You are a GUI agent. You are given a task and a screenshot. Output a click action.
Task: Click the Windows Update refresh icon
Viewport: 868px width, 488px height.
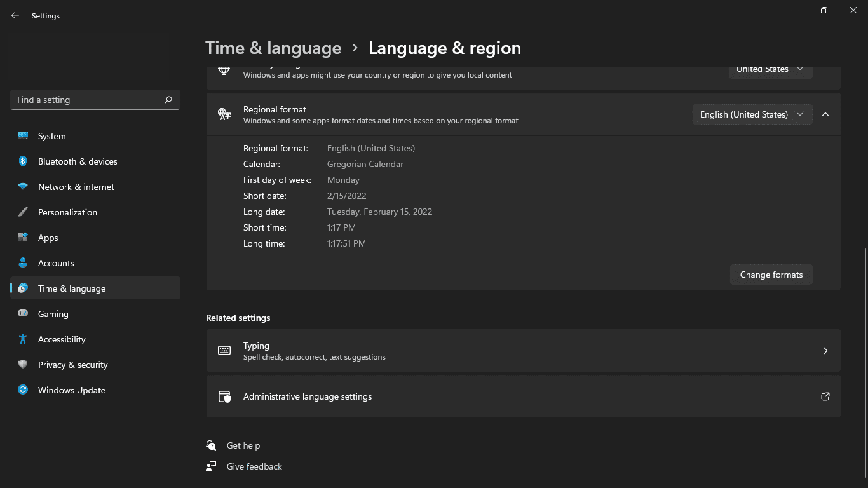coord(23,390)
